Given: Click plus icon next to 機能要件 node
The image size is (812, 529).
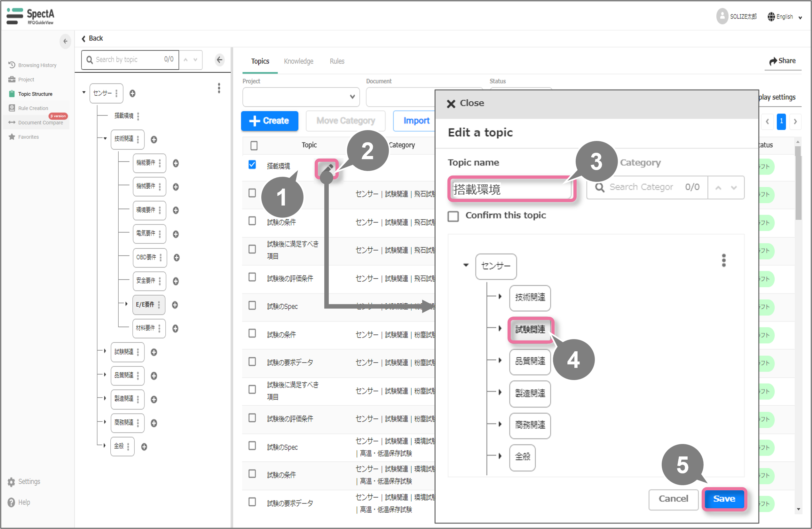Looking at the screenshot, I should [x=176, y=163].
